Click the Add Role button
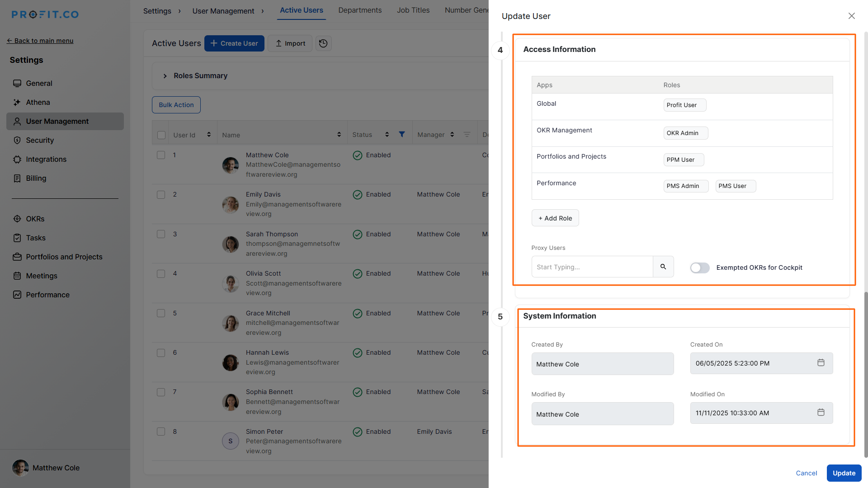 pos(555,218)
